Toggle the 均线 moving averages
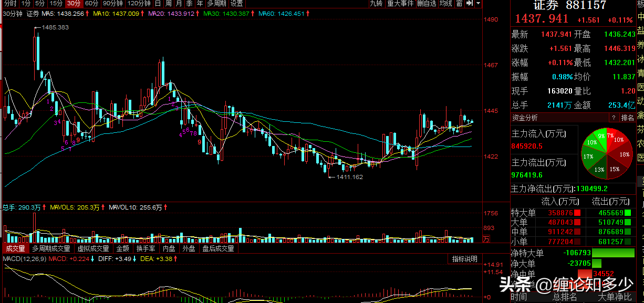The image size is (644, 303). point(446,3)
